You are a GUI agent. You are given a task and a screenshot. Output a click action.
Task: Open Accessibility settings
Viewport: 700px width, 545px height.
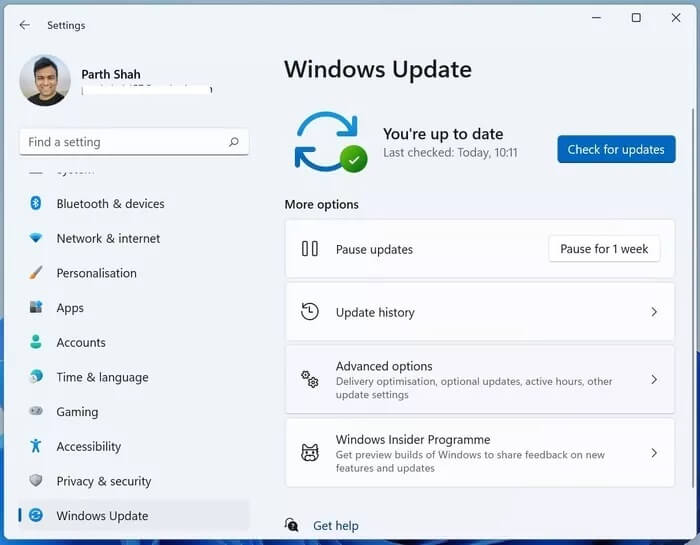tap(134, 446)
